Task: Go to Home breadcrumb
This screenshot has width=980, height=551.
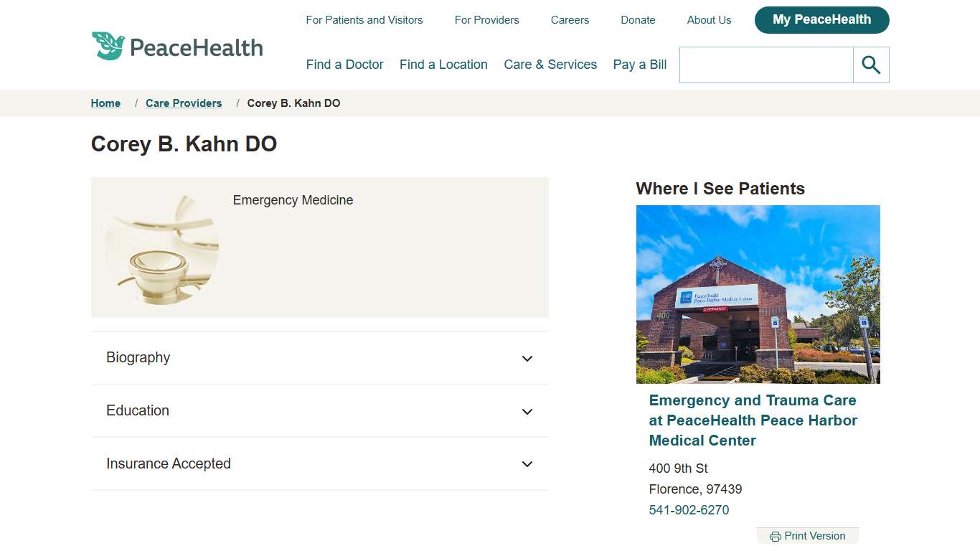Action: [105, 103]
